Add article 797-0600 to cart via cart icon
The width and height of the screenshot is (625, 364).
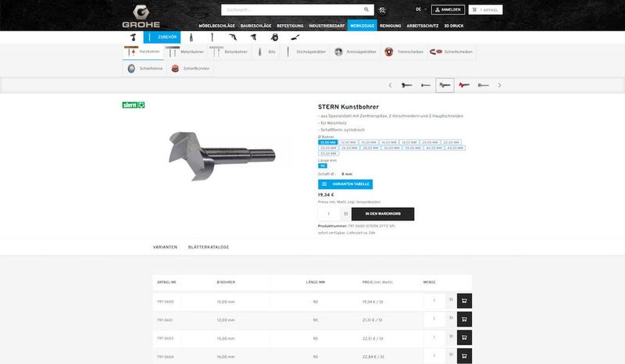tap(464, 300)
